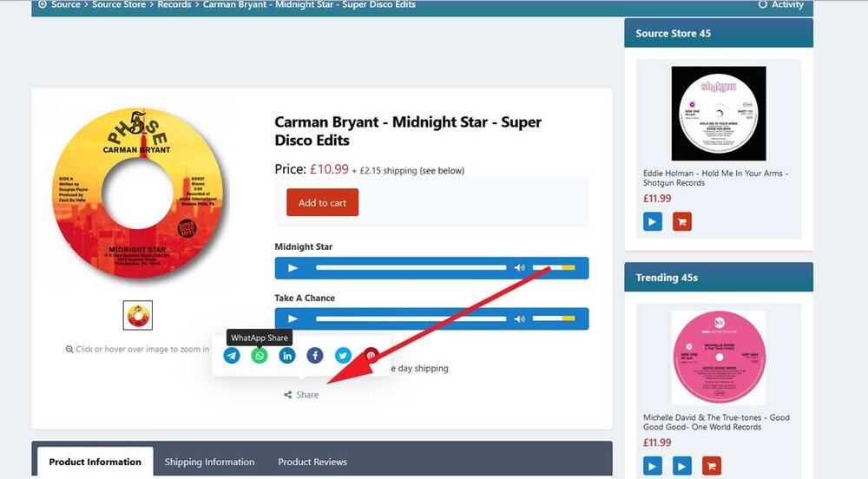Viewport: 868px width, 479px height.
Task: Mute the Take A Chance player
Action: point(519,318)
